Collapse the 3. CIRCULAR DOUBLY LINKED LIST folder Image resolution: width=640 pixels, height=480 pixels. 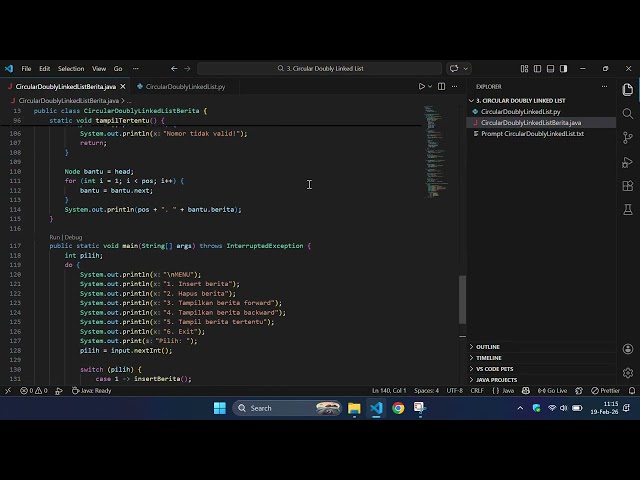pyautogui.click(x=521, y=100)
